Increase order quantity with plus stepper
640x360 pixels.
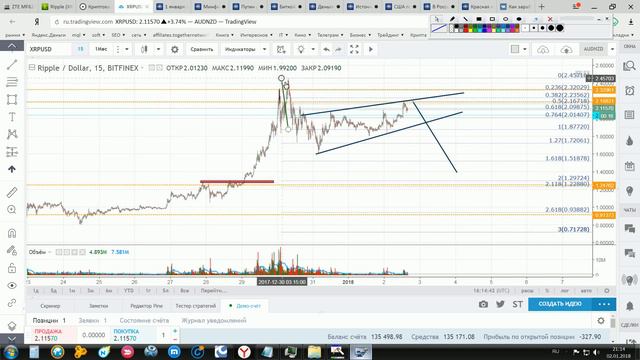175,331
